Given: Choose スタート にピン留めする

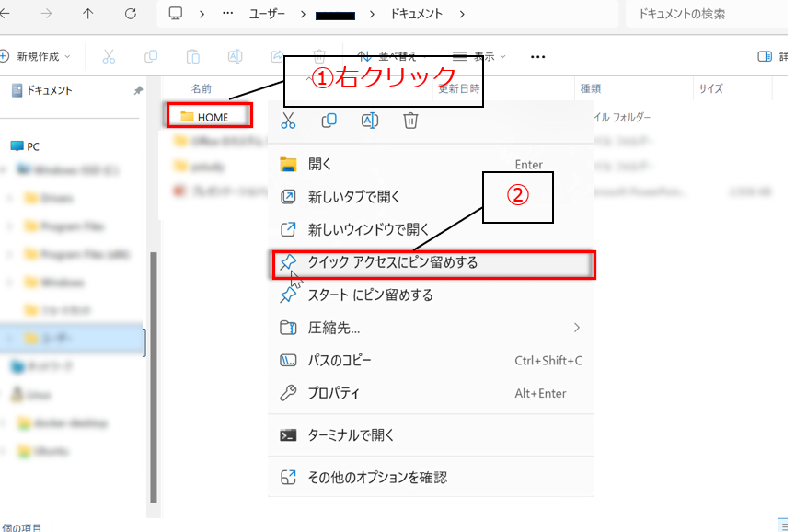Looking at the screenshot, I should 431,295.
